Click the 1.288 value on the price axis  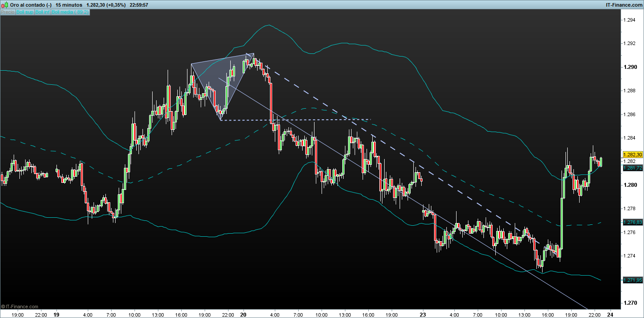(x=629, y=91)
